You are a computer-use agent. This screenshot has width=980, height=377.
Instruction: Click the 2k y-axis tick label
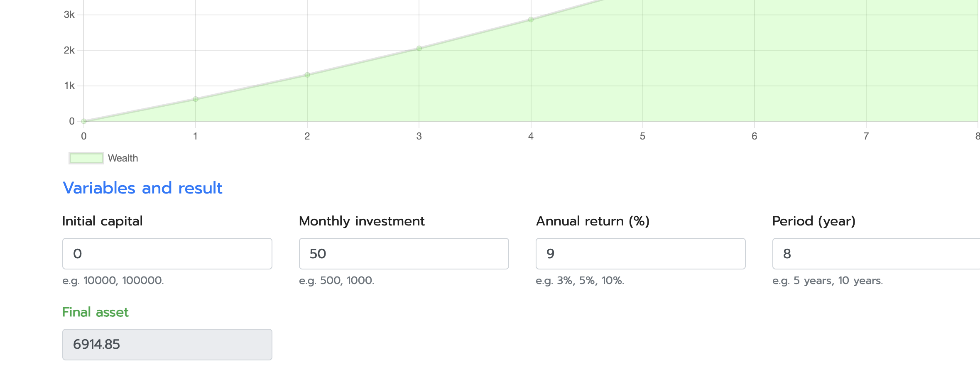point(69,50)
